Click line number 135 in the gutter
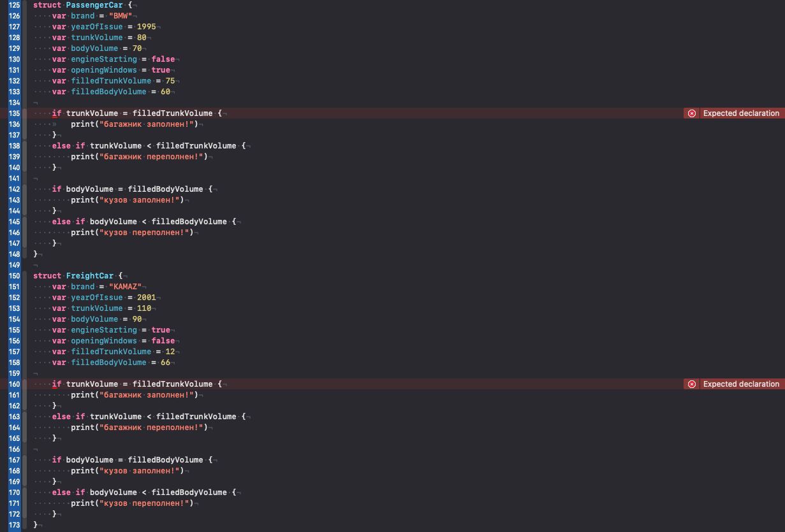The height and width of the screenshot is (532, 785). click(14, 113)
